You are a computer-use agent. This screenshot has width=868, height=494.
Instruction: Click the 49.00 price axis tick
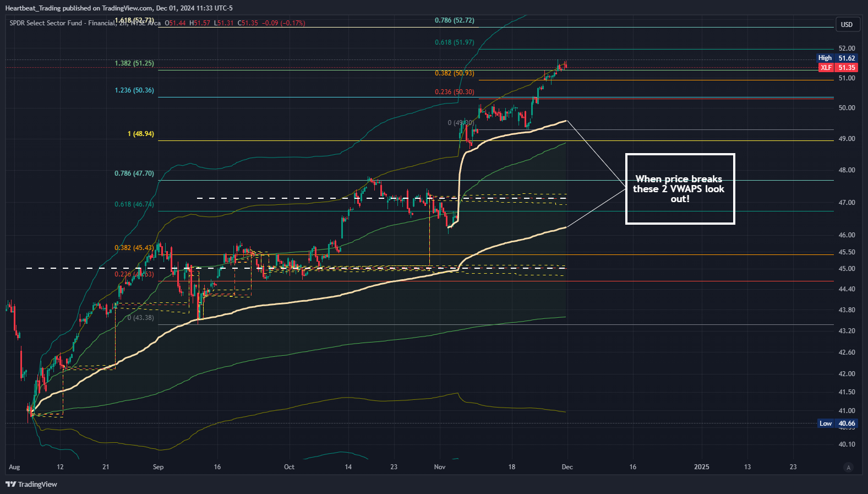click(847, 139)
